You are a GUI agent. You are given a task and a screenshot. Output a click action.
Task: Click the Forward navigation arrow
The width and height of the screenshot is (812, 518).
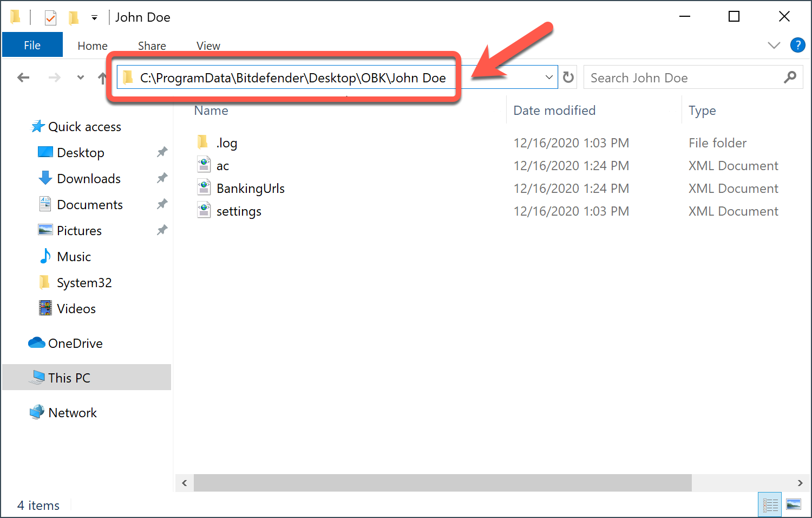55,77
